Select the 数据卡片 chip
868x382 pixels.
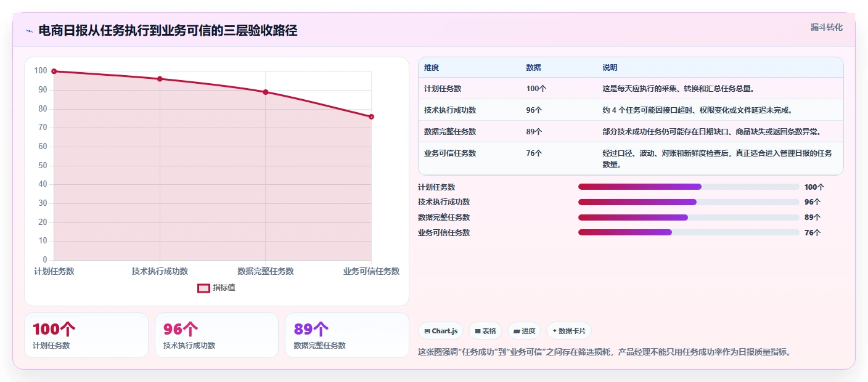[569, 331]
